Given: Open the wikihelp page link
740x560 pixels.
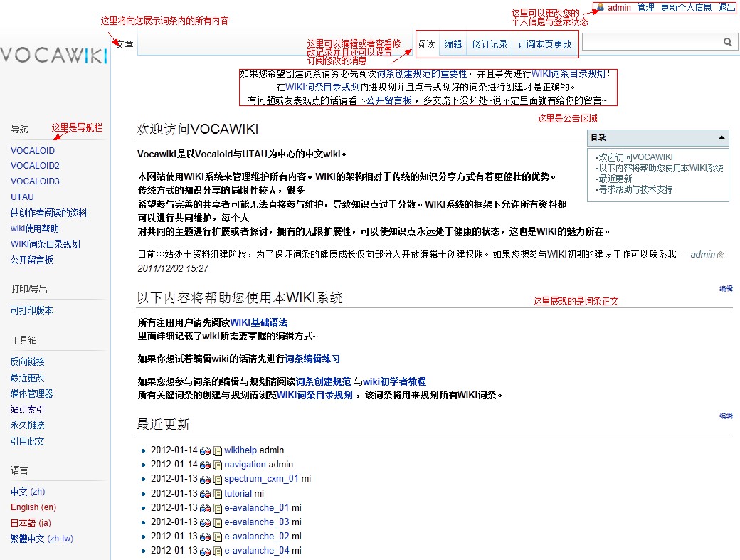Looking at the screenshot, I should click(x=240, y=450).
